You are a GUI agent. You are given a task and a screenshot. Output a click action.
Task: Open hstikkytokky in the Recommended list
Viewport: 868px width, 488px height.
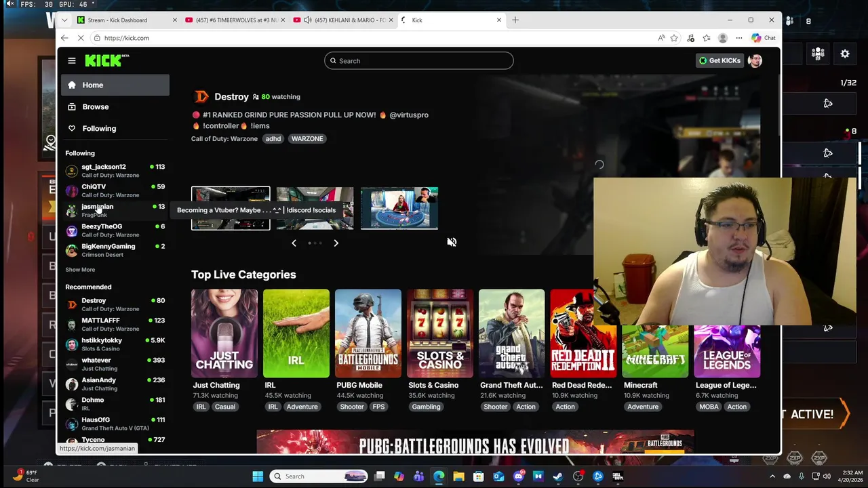click(x=115, y=344)
